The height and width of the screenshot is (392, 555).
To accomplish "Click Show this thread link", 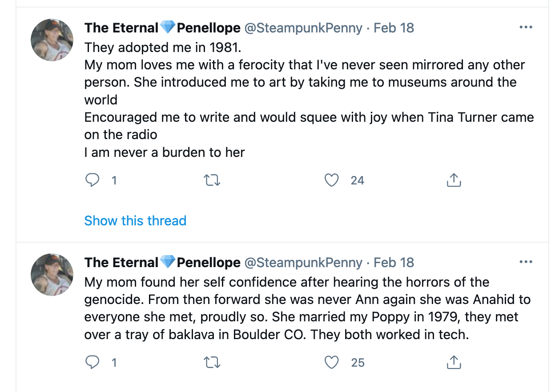I will 135,220.
